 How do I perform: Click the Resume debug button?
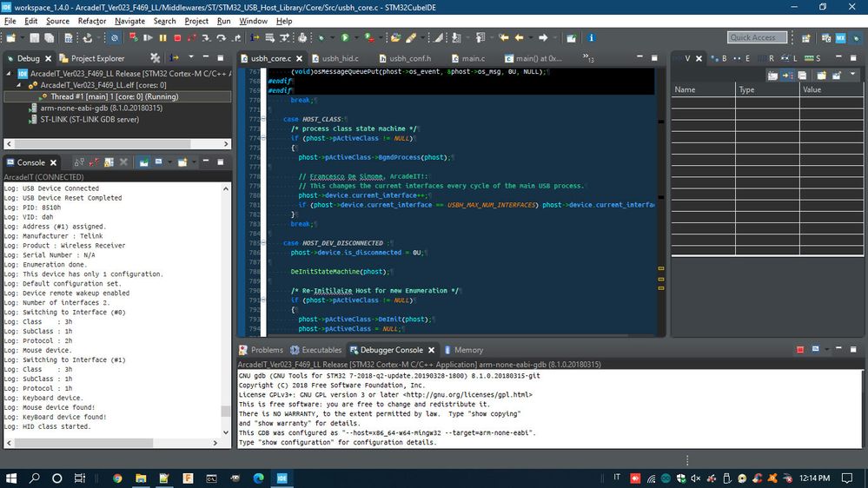(148, 37)
